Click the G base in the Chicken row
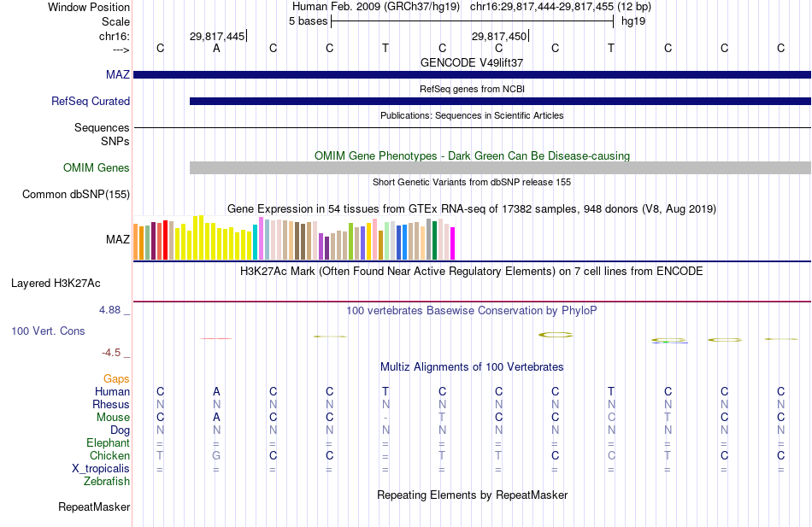The width and height of the screenshot is (812, 527). point(216,455)
